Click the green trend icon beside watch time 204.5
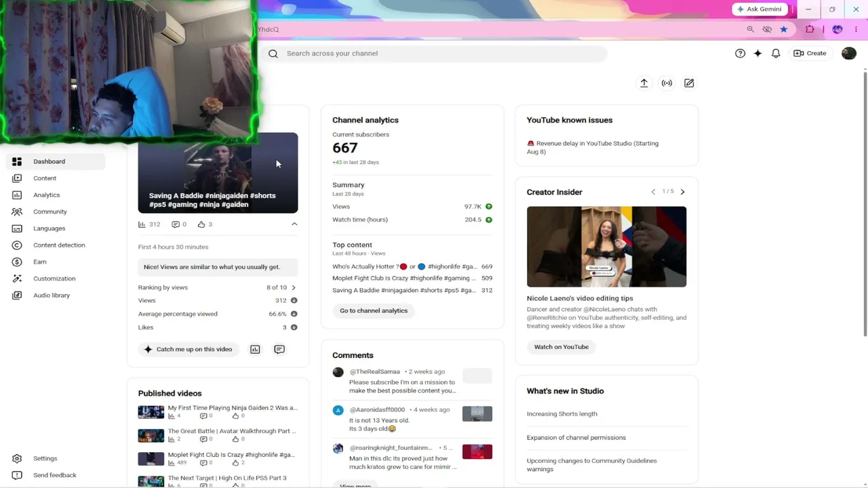Screen dimensions: 868x488 click(489, 220)
